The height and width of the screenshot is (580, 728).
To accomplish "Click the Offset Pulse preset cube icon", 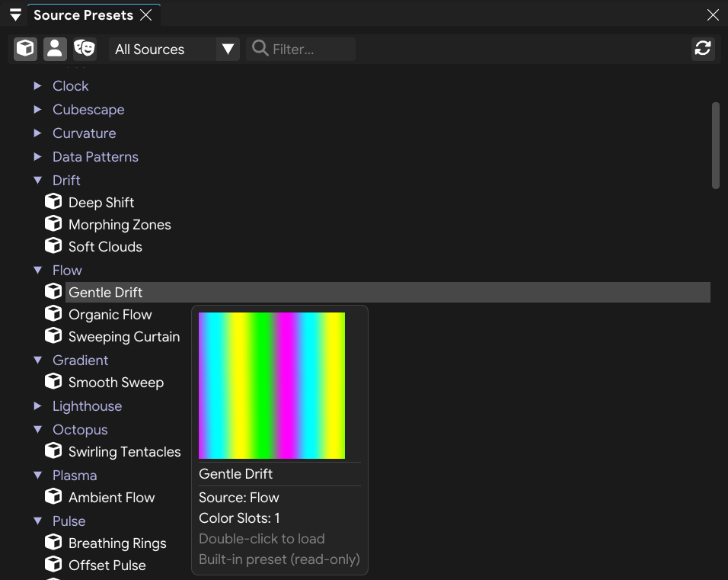I will click(53, 564).
